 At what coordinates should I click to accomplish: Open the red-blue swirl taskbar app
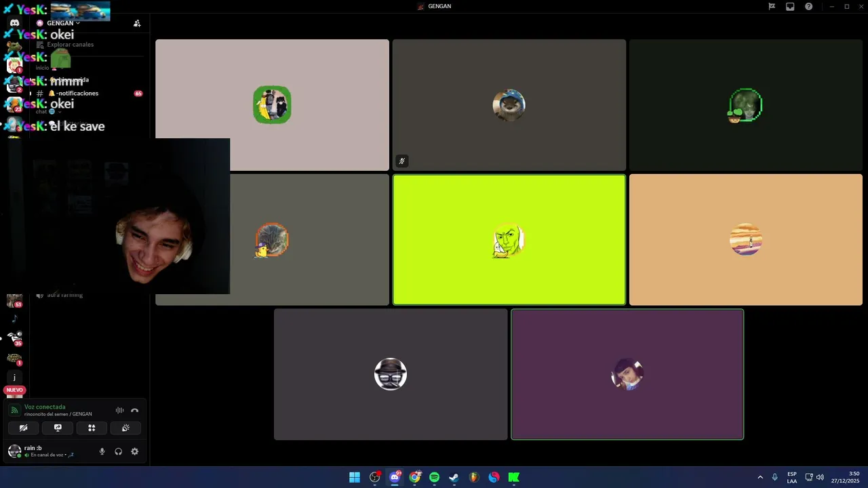(x=494, y=477)
